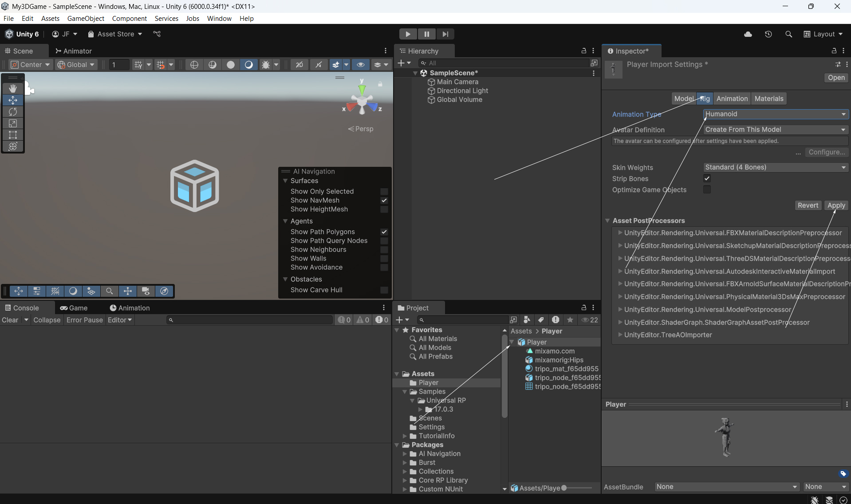
Task: Adjust the Project icon size slider
Action: [564, 488]
